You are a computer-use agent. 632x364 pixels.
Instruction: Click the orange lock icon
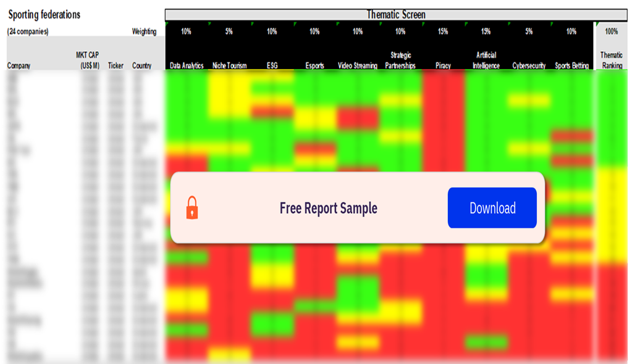point(192,208)
